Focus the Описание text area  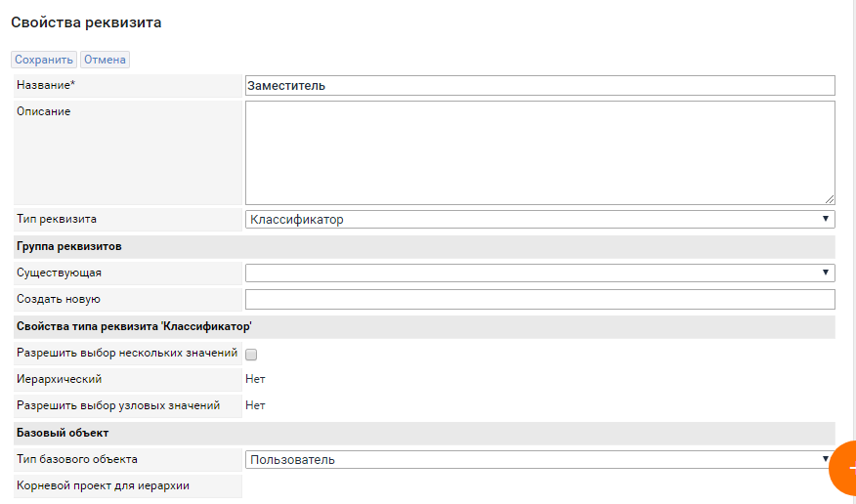pyautogui.click(x=539, y=152)
